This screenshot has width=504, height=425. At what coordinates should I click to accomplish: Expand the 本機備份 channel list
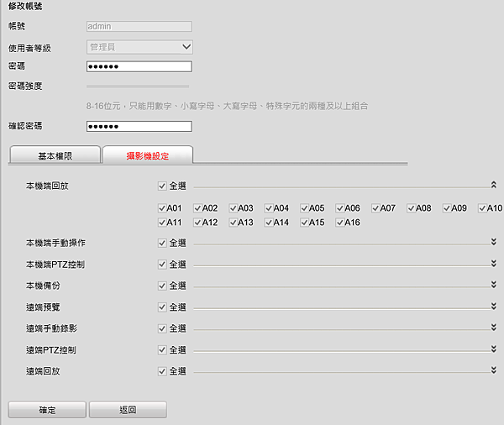coord(493,285)
